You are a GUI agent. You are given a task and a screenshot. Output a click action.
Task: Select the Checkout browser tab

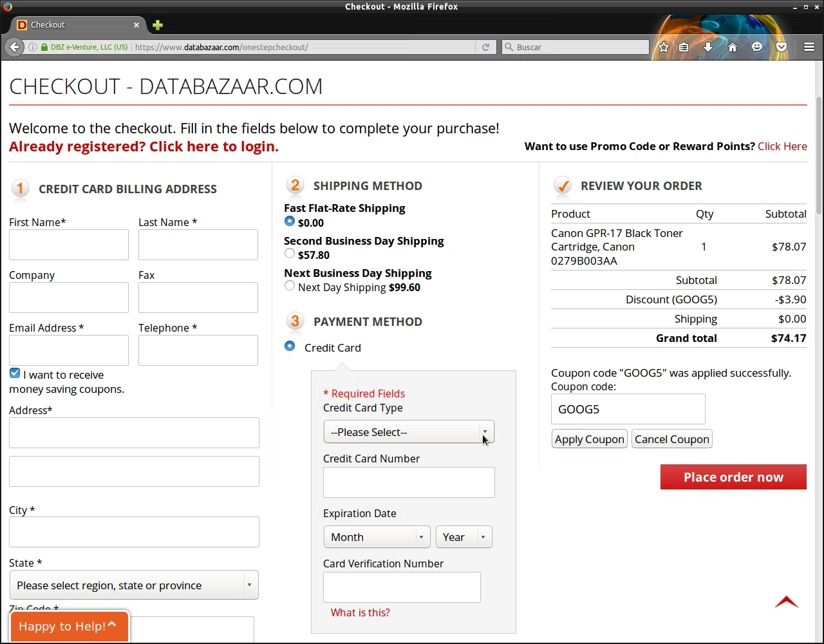click(77, 25)
